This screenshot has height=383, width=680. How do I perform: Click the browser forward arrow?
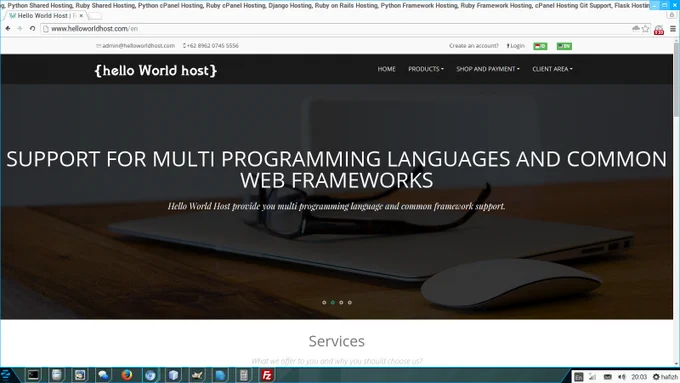point(20,29)
